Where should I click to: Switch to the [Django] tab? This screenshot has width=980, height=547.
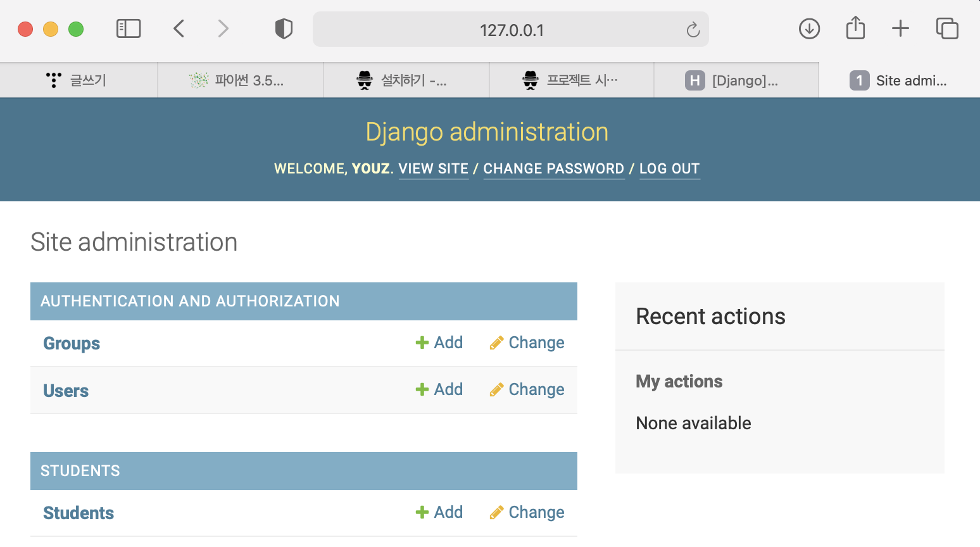point(736,80)
